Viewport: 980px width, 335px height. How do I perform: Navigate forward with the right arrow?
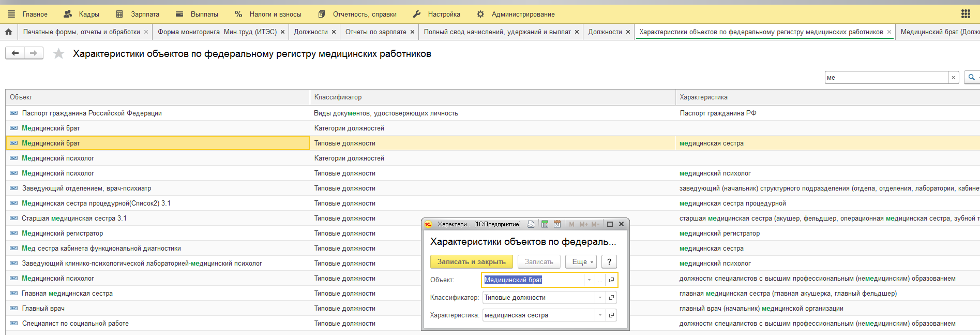(34, 53)
